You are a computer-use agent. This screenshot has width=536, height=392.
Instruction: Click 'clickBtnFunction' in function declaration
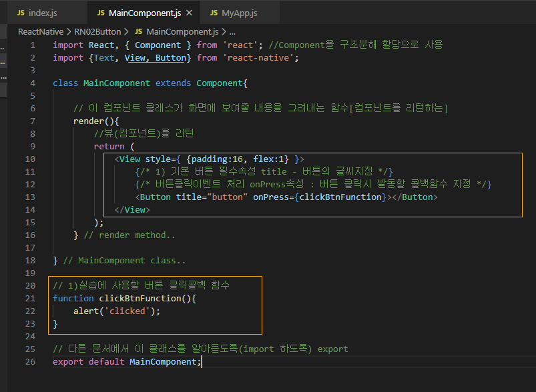[140, 299]
